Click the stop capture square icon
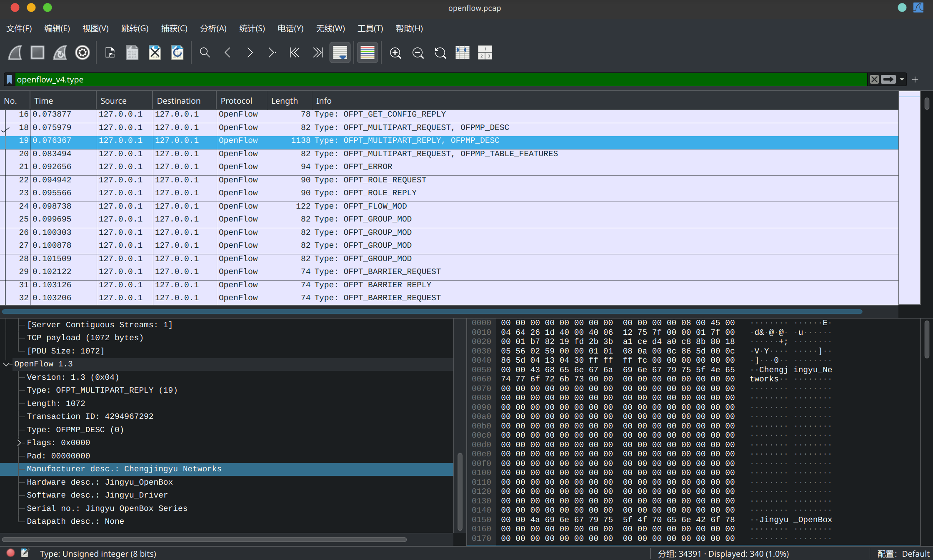The width and height of the screenshot is (933, 560). 38,53
